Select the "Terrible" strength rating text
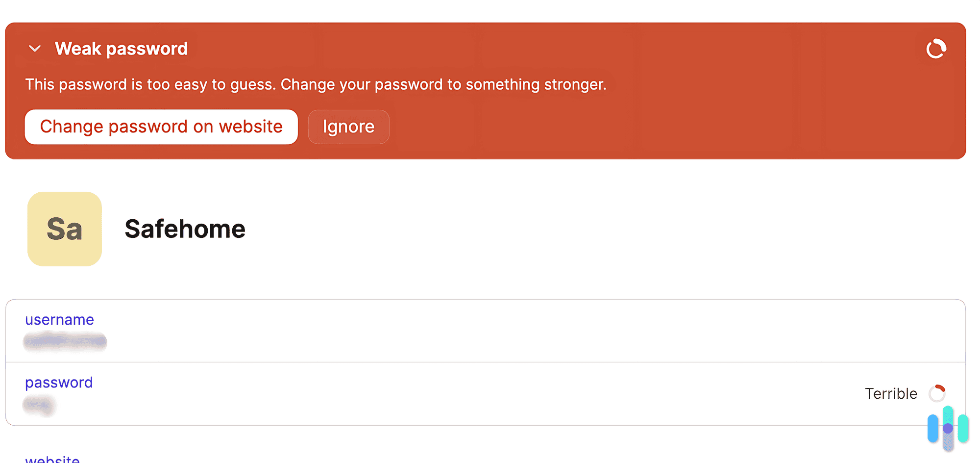 [x=890, y=393]
